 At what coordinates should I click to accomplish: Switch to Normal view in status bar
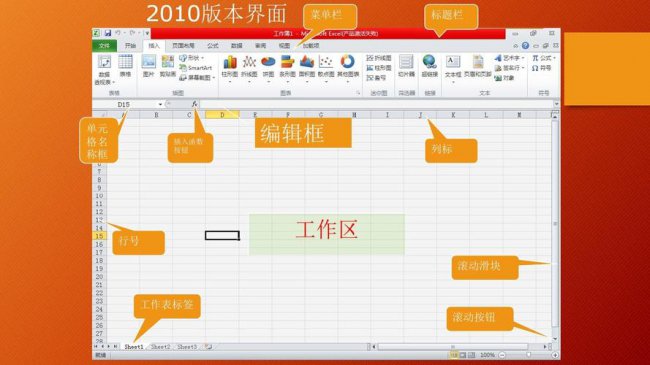(454, 355)
